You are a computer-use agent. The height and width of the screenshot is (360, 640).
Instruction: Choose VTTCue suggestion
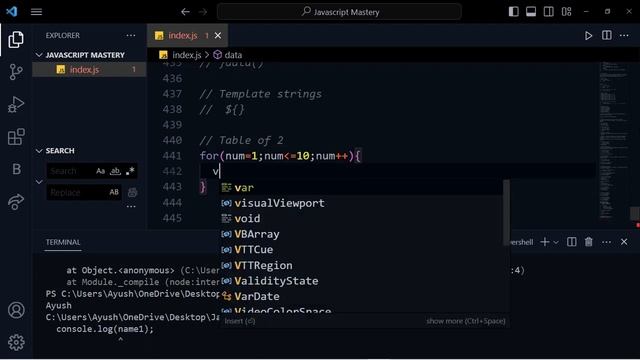[362, 250]
